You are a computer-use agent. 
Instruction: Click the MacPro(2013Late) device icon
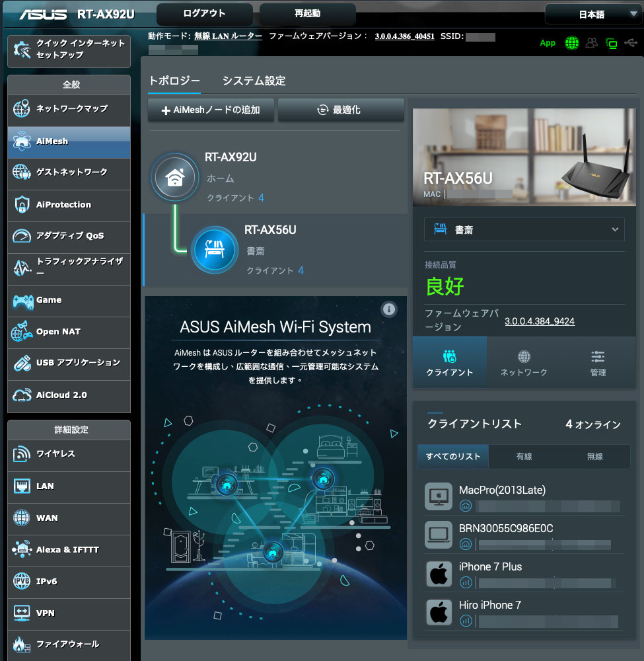click(439, 496)
